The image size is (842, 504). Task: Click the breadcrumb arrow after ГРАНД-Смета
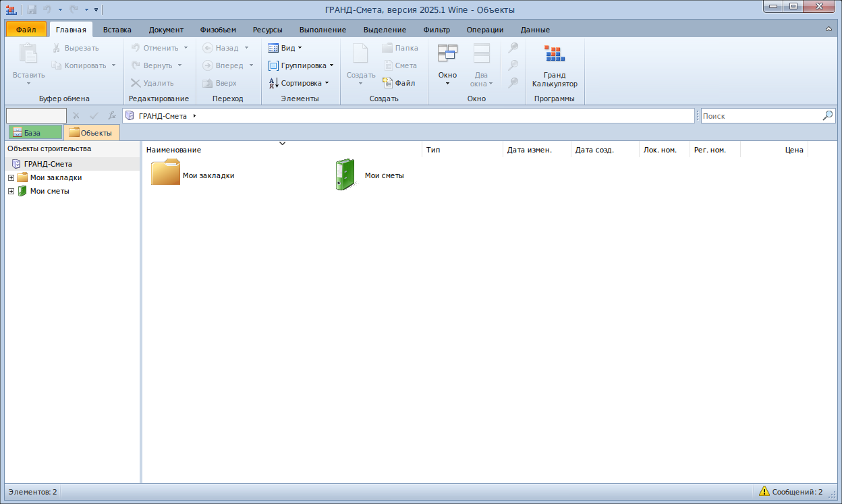point(194,116)
